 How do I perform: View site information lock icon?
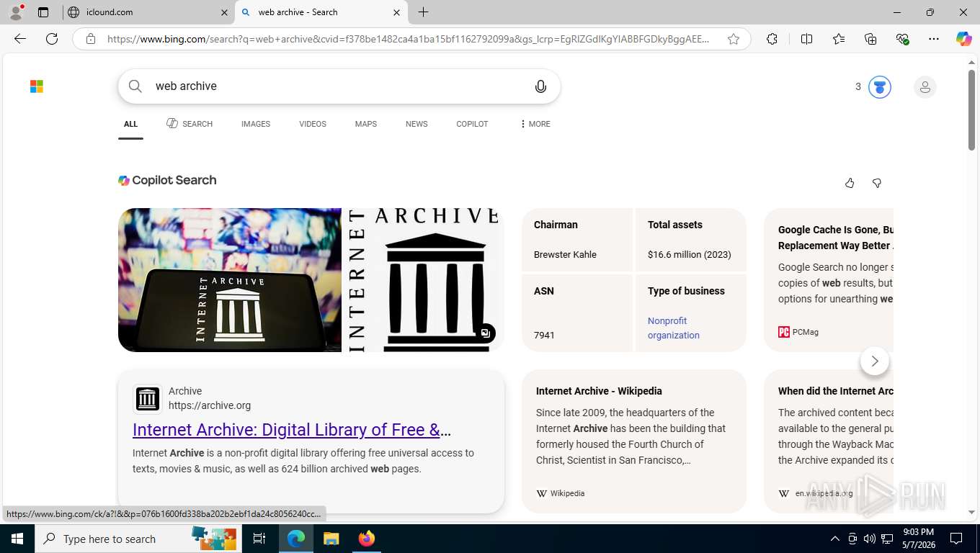[90, 39]
